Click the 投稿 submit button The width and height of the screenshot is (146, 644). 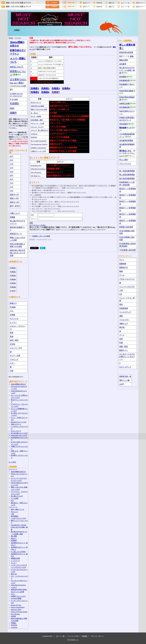tap(31, 223)
